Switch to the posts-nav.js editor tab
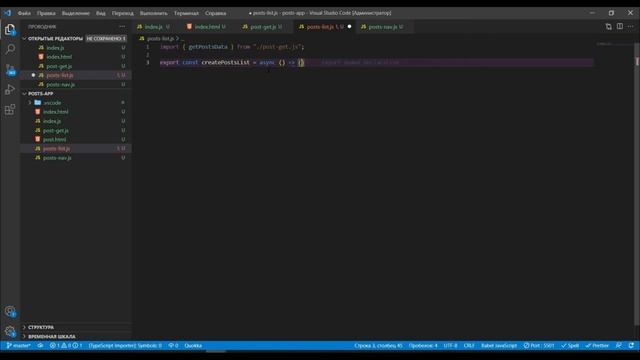The width and height of the screenshot is (640, 360). click(383, 27)
